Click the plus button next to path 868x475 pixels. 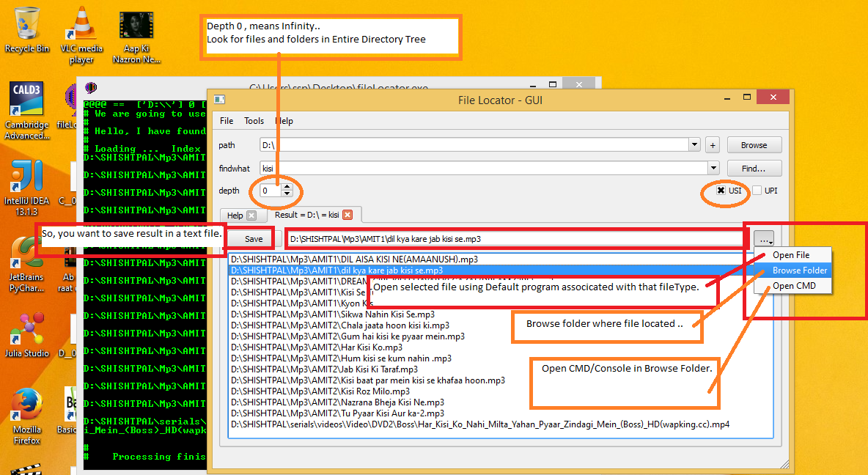pos(713,145)
